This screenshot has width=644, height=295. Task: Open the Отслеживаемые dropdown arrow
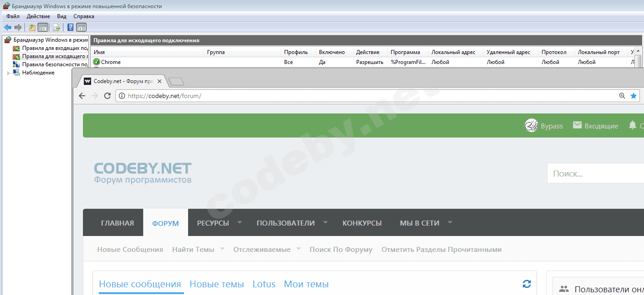[299, 249]
